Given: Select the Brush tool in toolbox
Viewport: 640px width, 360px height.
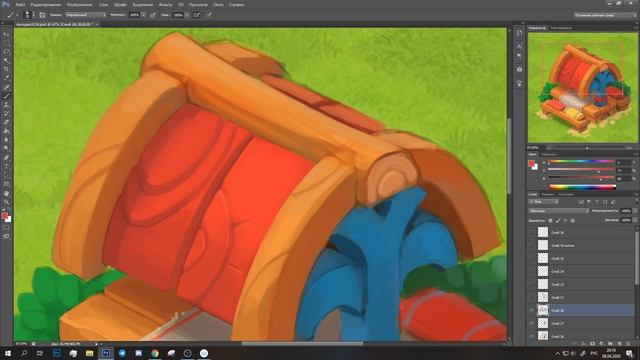Looking at the screenshot, I should [x=6, y=96].
